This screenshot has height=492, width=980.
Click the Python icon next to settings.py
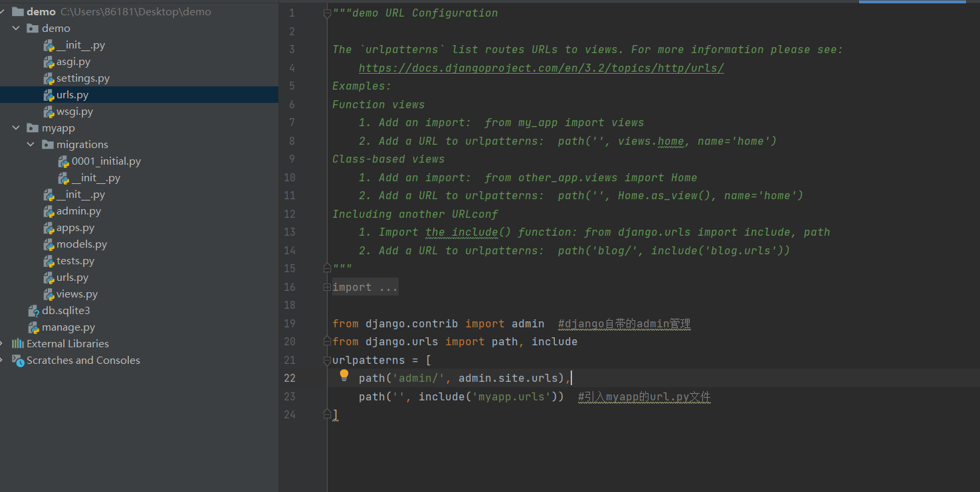(x=49, y=78)
